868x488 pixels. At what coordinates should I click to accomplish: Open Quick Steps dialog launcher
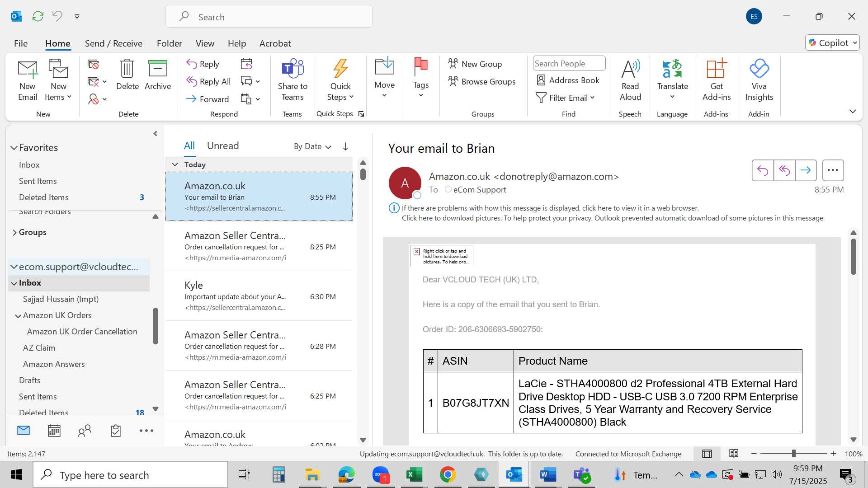[x=361, y=114]
